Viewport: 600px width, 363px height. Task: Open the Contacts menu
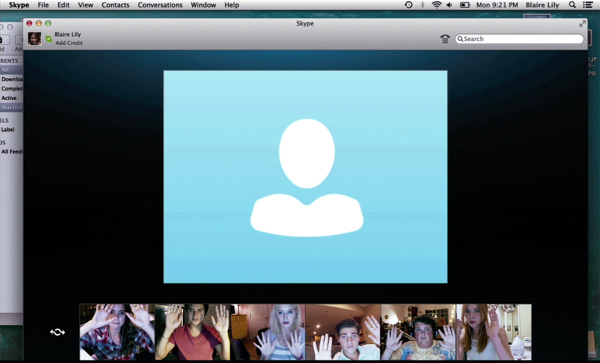point(115,5)
